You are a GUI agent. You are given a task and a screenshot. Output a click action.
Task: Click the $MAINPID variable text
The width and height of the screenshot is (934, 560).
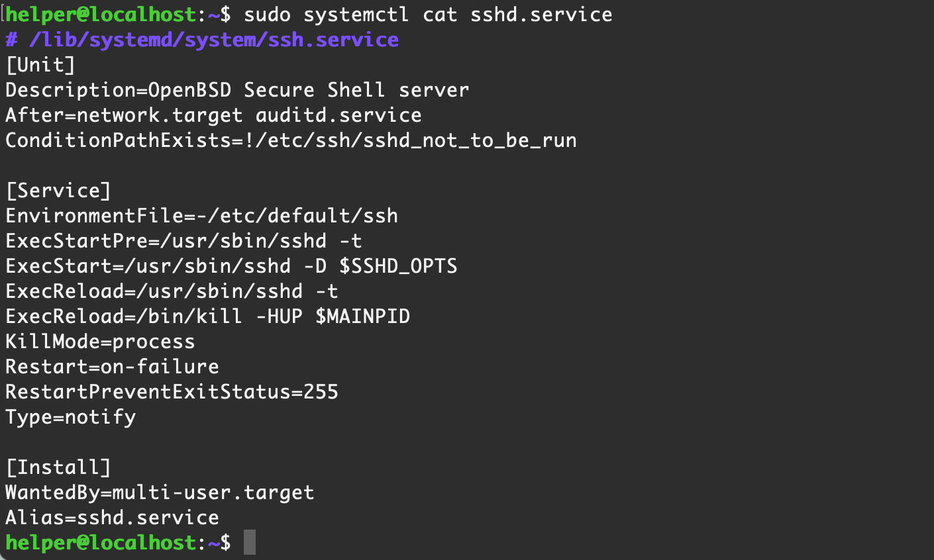coord(362,316)
